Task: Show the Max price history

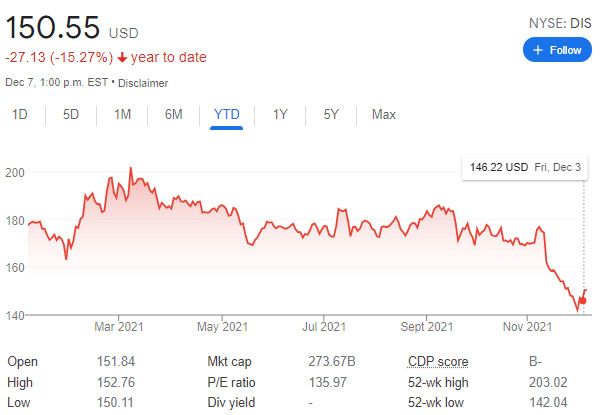Action: (384, 115)
